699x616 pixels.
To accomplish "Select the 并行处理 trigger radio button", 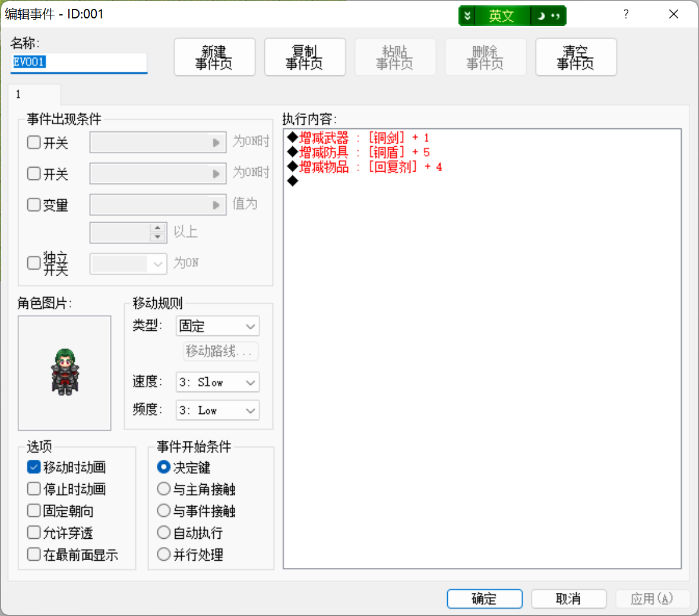I will pos(163,554).
